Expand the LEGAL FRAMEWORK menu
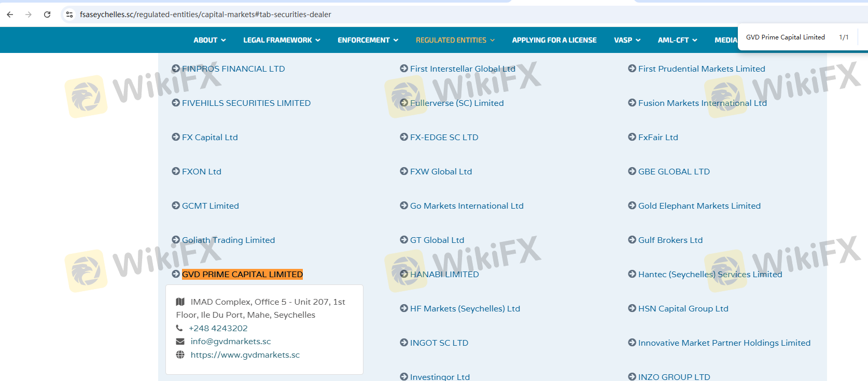Image resolution: width=868 pixels, height=381 pixels. (282, 40)
